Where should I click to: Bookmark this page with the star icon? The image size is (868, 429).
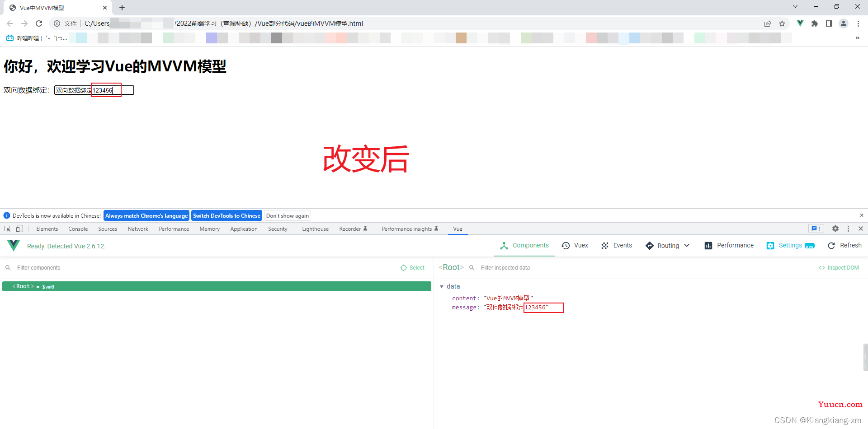click(782, 23)
